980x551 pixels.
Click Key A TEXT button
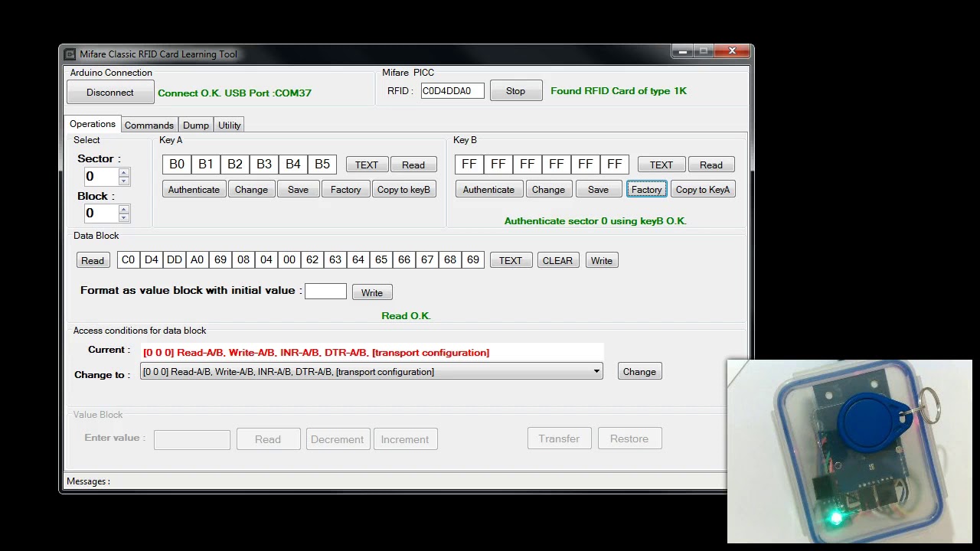(x=367, y=165)
